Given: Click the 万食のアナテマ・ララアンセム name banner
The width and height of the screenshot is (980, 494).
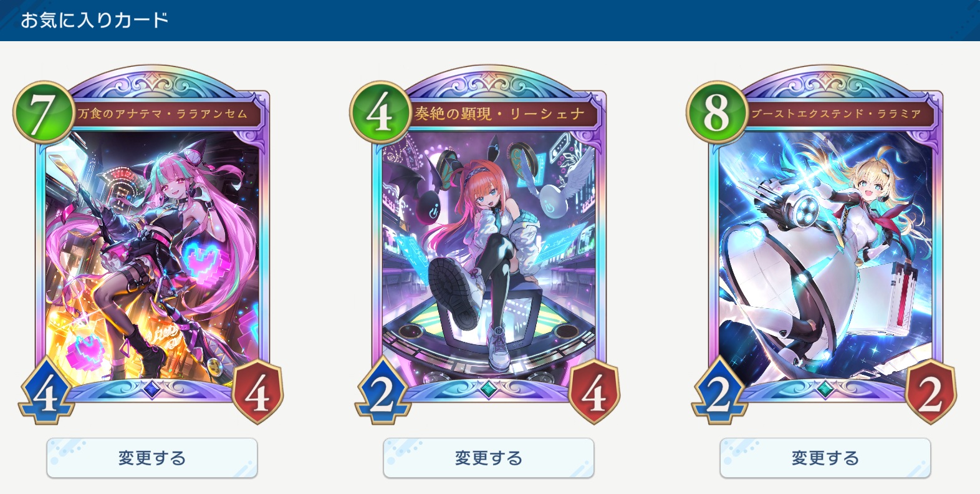Looking at the screenshot, I should (163, 114).
